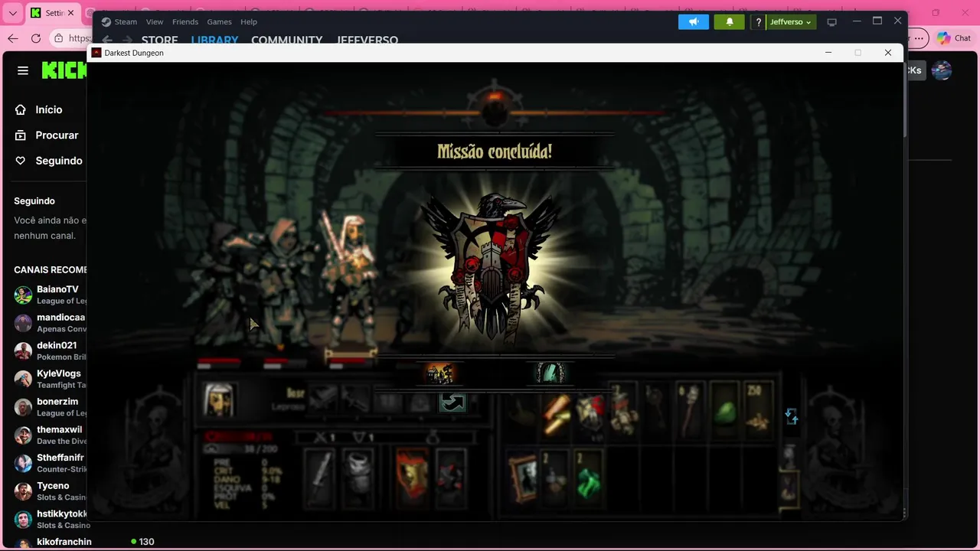Image resolution: width=980 pixels, height=551 pixels.
Task: Close the Kick Settings browser tab
Action: point(70,13)
